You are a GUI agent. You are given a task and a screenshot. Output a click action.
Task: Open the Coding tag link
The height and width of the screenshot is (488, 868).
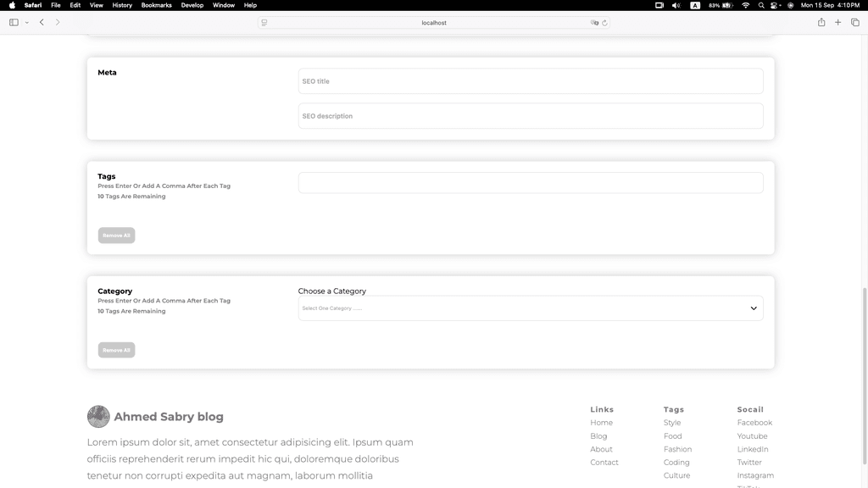pos(676,463)
